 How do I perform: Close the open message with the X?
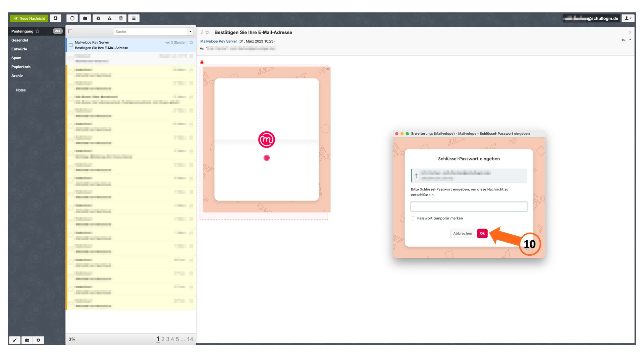coord(630,33)
